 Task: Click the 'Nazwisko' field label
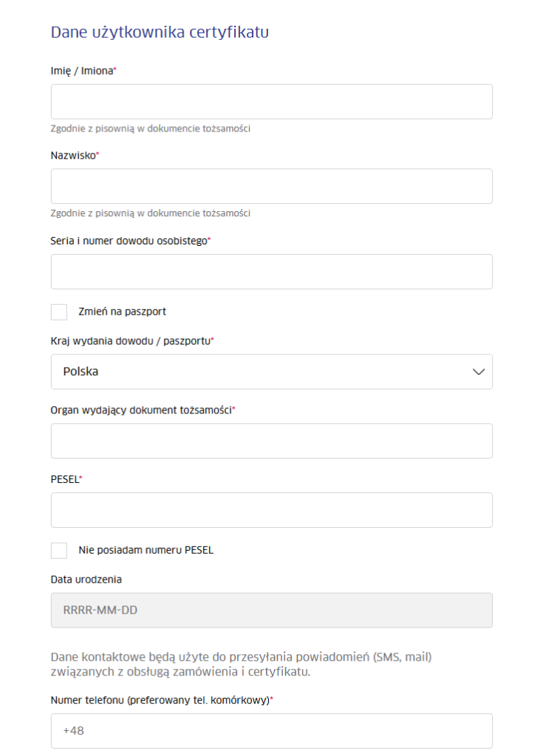coord(73,156)
